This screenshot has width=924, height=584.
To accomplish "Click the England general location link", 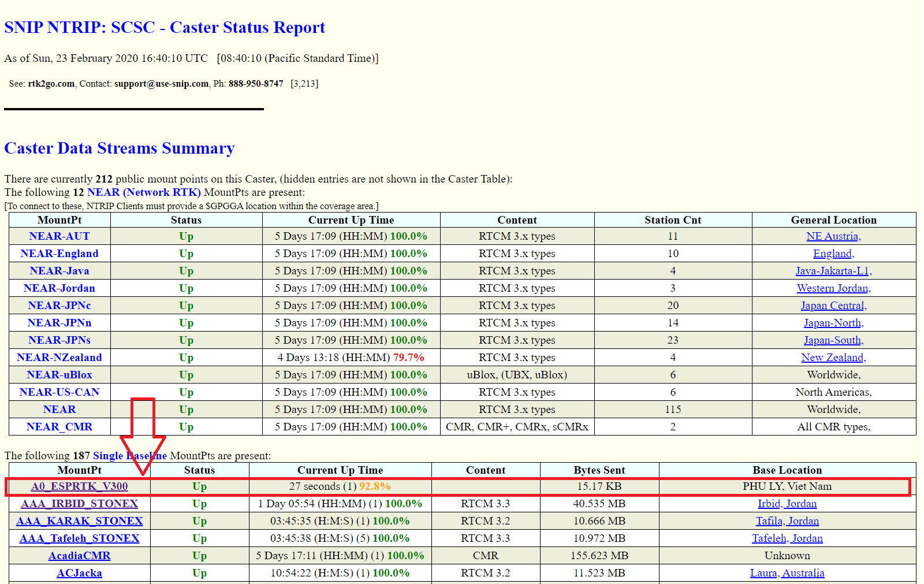I will [833, 254].
